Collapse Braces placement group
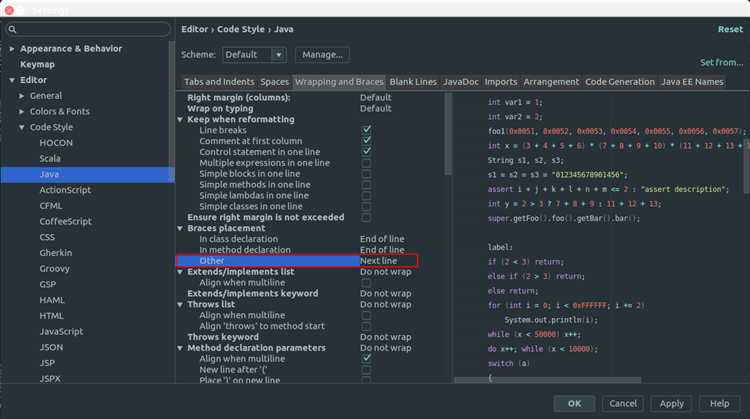Image resolution: width=750 pixels, height=419 pixels. click(x=180, y=229)
